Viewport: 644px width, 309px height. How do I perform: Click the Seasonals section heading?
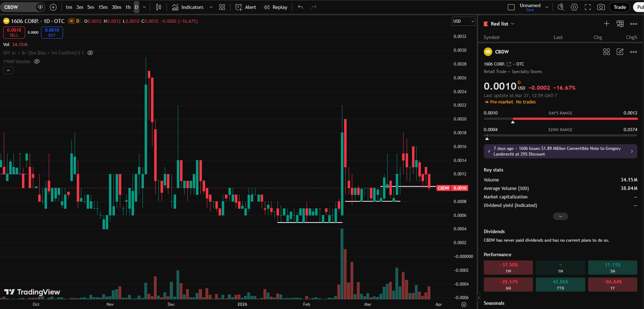coord(494,303)
